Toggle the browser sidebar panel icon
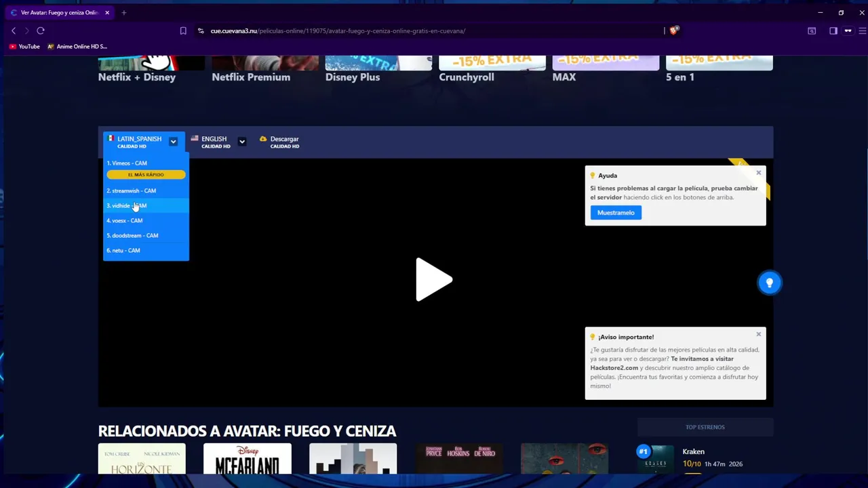 pyautogui.click(x=833, y=30)
